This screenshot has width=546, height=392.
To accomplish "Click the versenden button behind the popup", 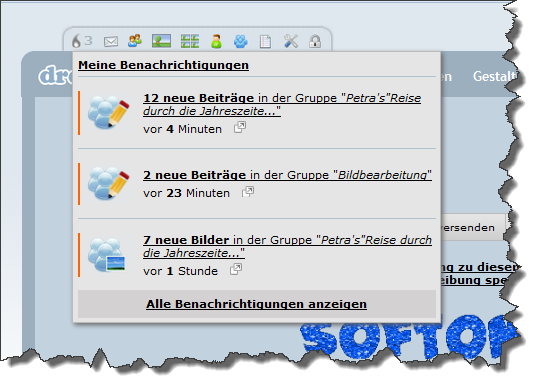I will pyautogui.click(x=473, y=227).
